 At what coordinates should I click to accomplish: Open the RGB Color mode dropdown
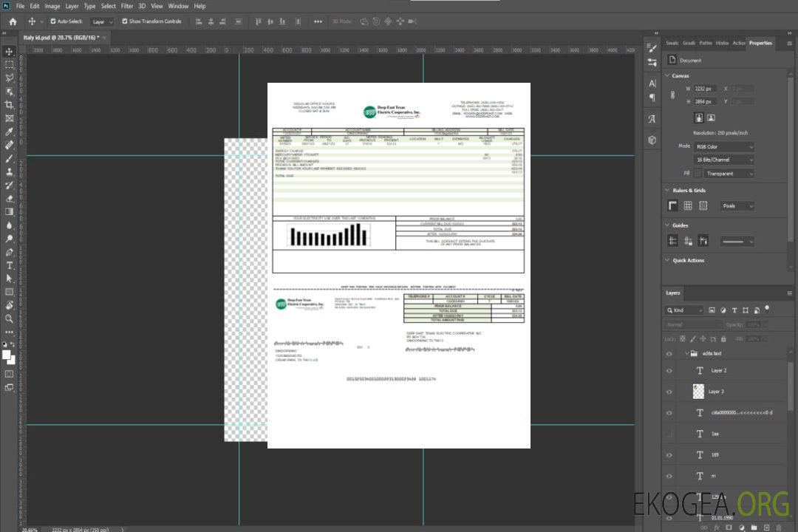click(x=724, y=146)
